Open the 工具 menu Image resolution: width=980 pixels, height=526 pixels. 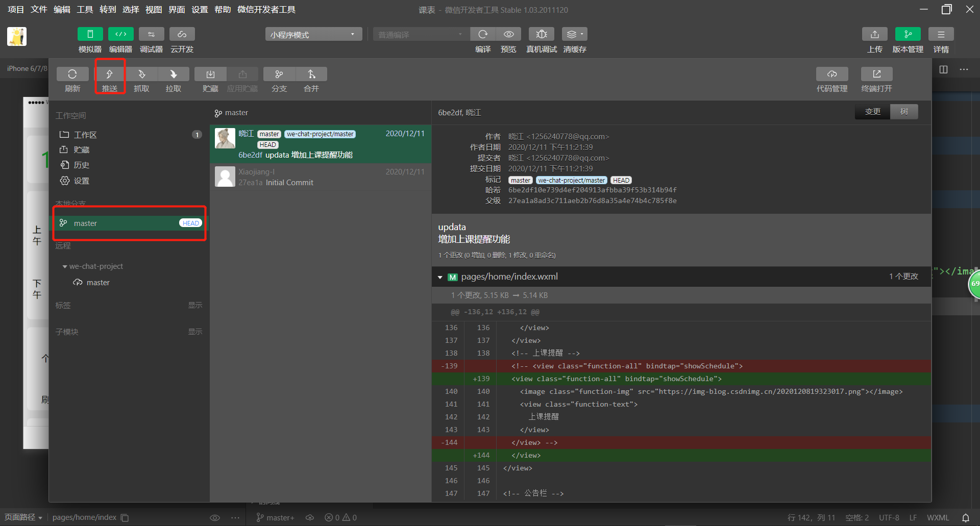click(85, 10)
